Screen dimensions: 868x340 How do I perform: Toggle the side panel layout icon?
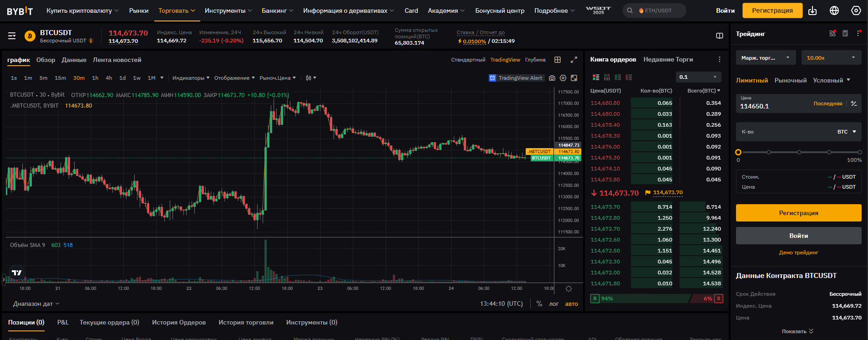pyautogui.click(x=720, y=36)
